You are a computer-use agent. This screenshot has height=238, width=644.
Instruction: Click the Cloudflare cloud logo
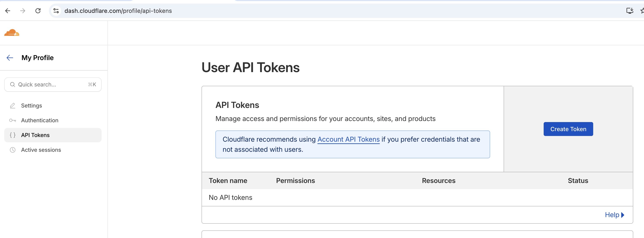click(12, 33)
